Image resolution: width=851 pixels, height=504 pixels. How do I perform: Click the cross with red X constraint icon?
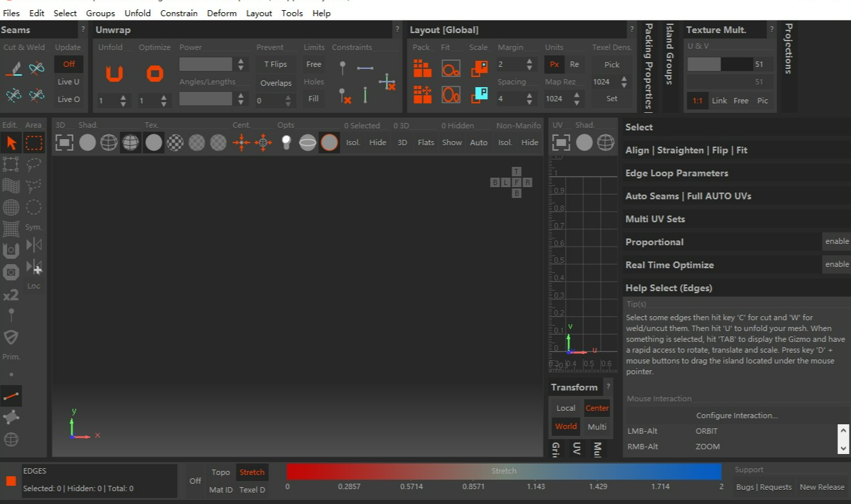point(387,82)
